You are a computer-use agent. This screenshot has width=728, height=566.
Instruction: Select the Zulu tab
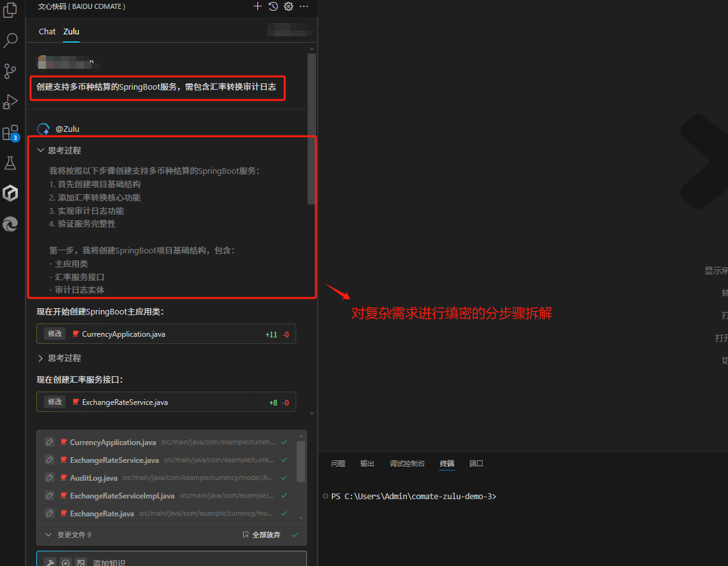71,32
